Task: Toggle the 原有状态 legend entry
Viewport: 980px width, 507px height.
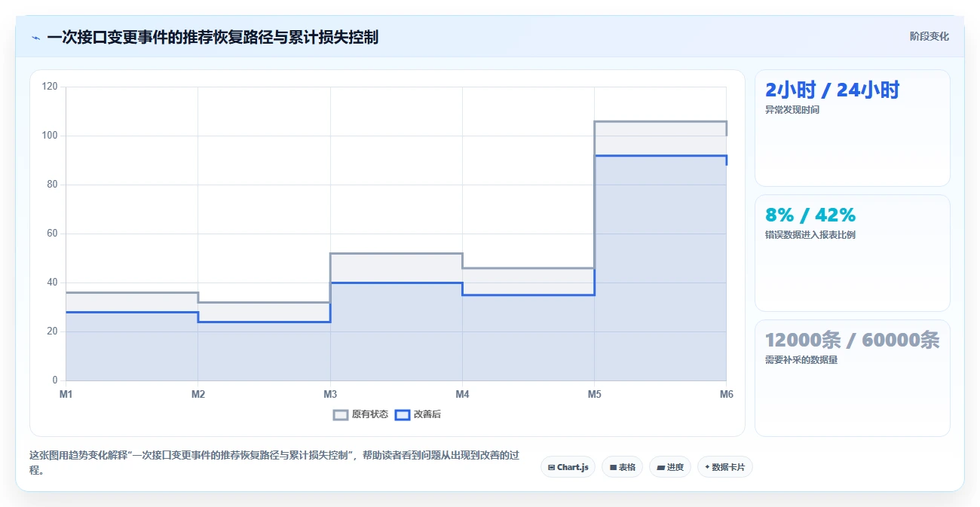Action: 360,414
